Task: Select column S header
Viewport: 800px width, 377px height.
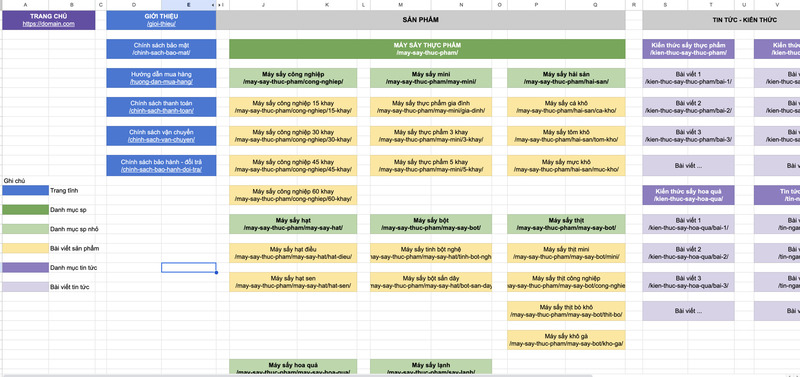Action: pyautogui.click(x=665, y=5)
